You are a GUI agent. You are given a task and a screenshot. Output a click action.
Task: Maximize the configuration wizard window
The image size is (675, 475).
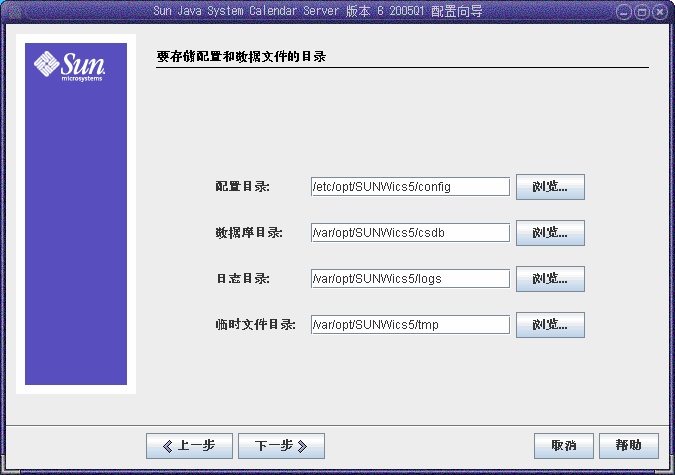coord(641,12)
